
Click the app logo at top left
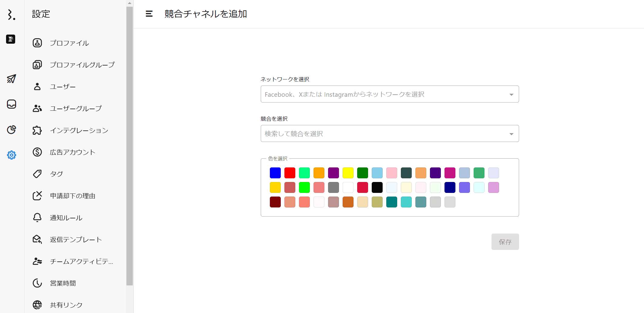coord(12,14)
